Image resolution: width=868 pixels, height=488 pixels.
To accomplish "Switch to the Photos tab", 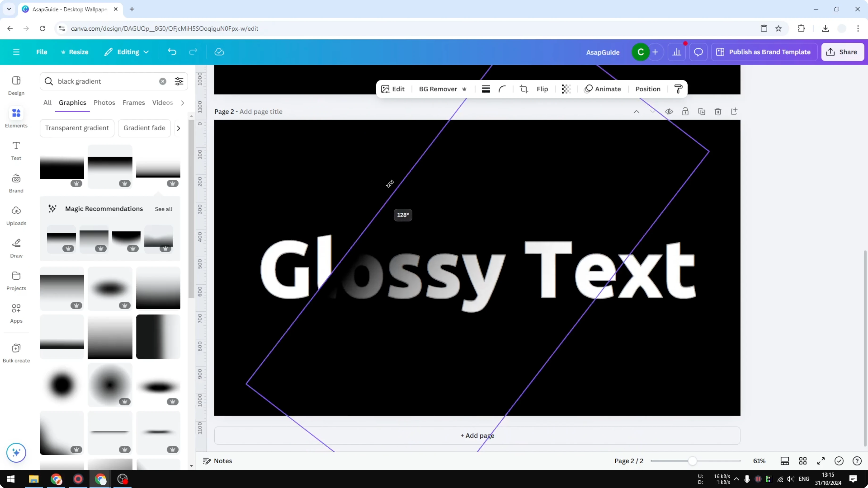I will coord(104,103).
